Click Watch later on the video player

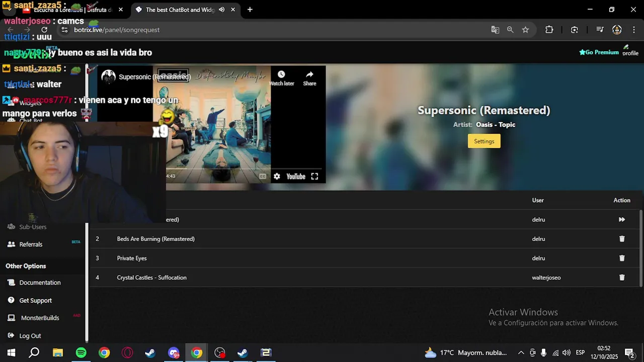pyautogui.click(x=281, y=78)
